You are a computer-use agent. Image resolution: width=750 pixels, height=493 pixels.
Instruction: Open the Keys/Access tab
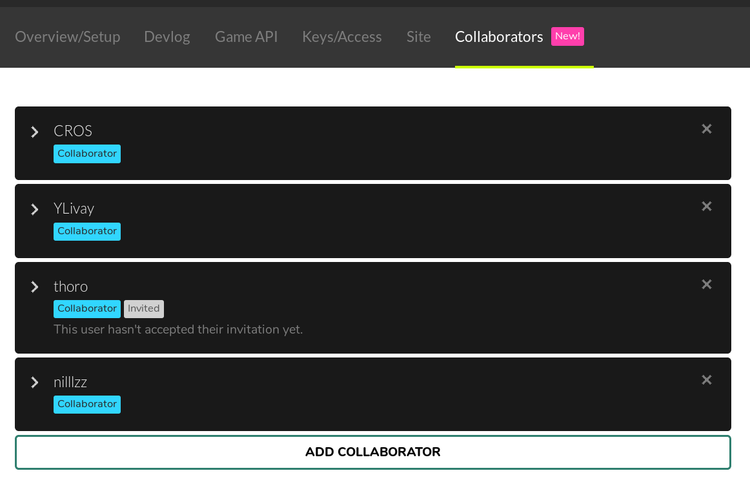tap(342, 37)
